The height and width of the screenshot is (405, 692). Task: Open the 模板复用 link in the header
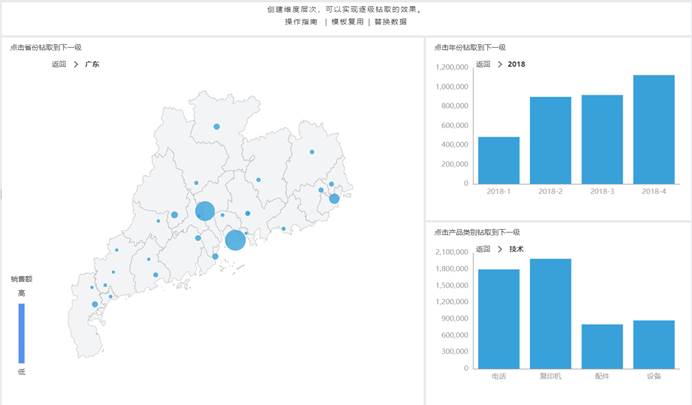click(347, 22)
